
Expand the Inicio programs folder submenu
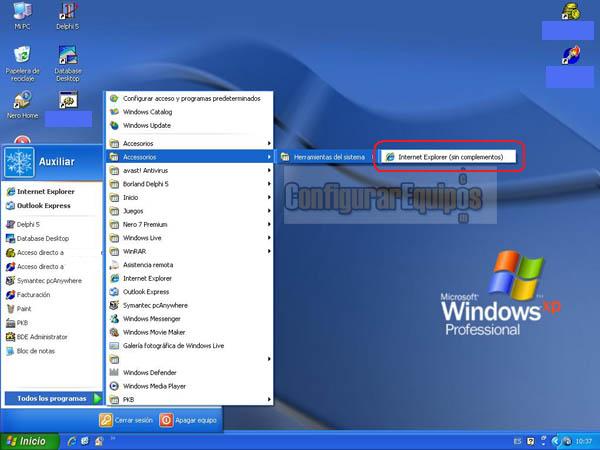189,197
